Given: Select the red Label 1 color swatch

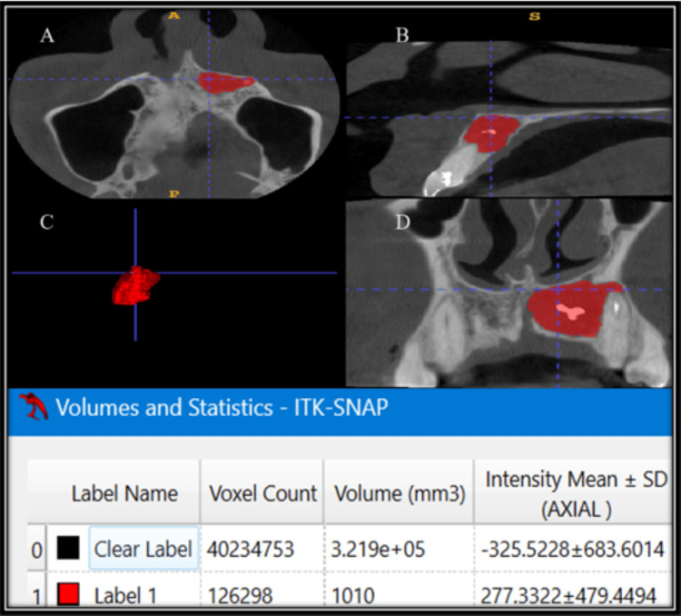Looking at the screenshot, I should [68, 594].
